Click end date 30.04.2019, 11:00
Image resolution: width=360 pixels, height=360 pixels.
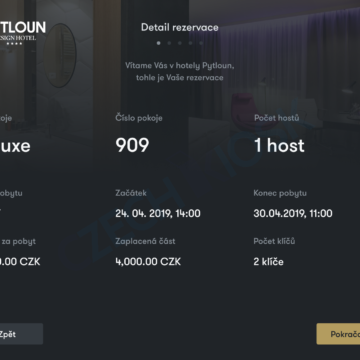click(293, 213)
